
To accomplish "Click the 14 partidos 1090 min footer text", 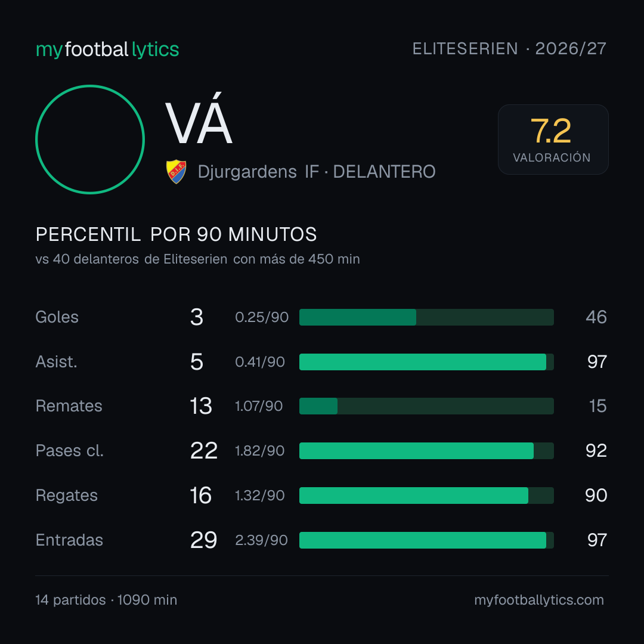I will click(x=106, y=600).
